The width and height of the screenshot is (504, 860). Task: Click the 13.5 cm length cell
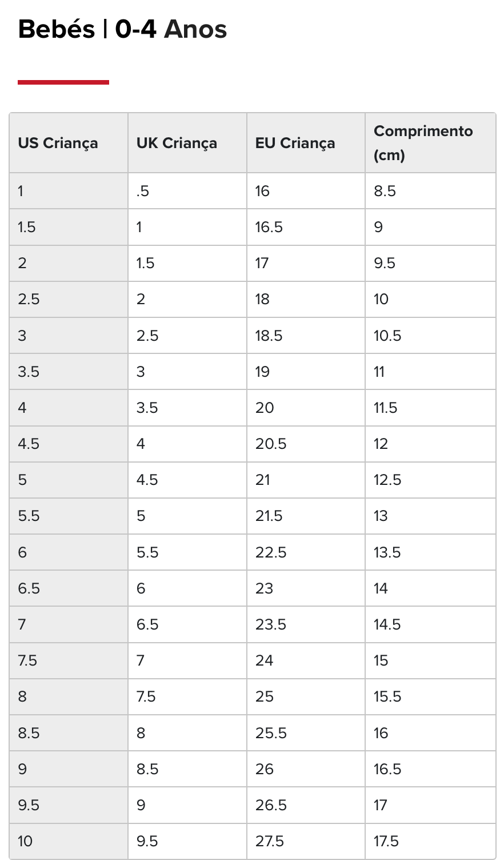pos(387,552)
